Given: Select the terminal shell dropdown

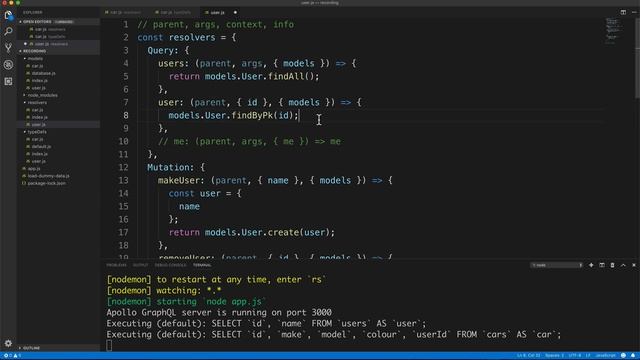Looking at the screenshot, I should [x=557, y=265].
